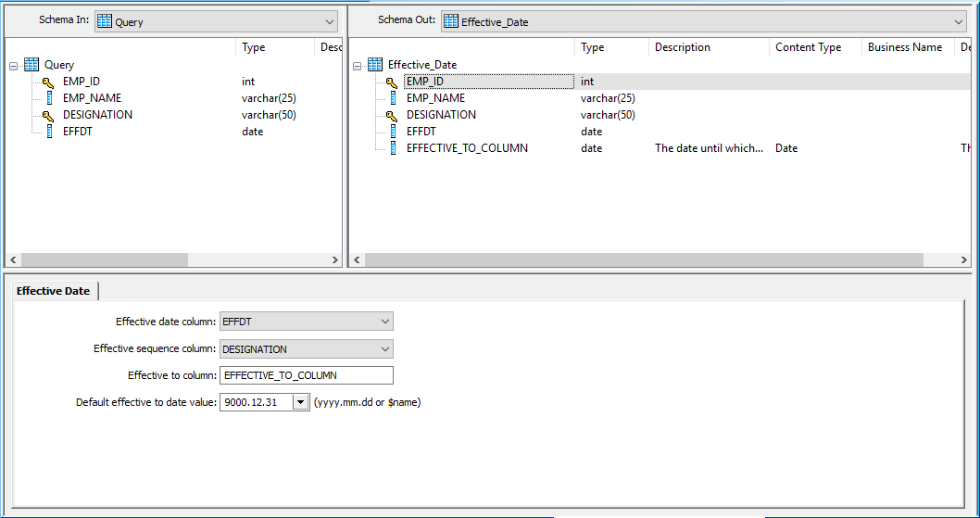Image resolution: width=980 pixels, height=518 pixels.
Task: Select DESIGNATION row in Schema In
Action: 173,115
